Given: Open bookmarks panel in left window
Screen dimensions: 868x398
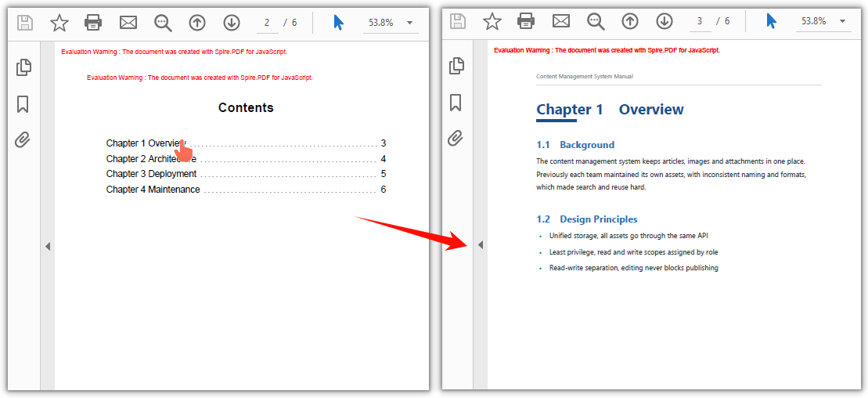Looking at the screenshot, I should tap(23, 104).
